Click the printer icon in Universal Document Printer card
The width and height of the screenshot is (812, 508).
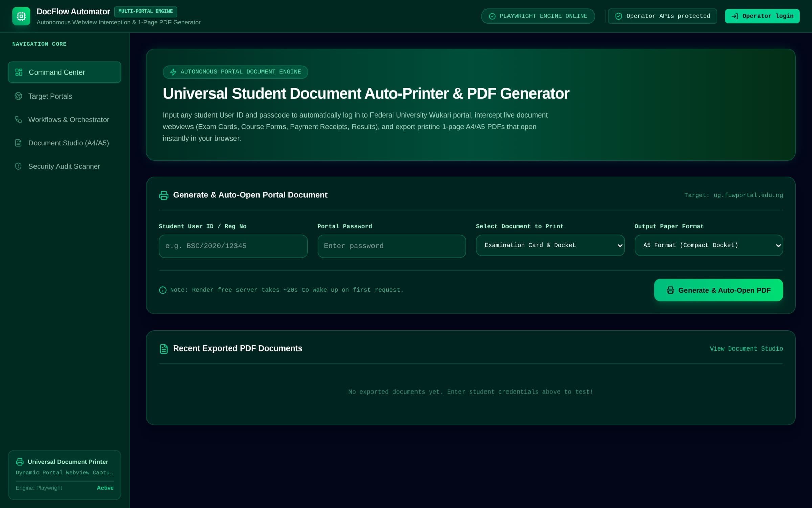[x=20, y=462]
